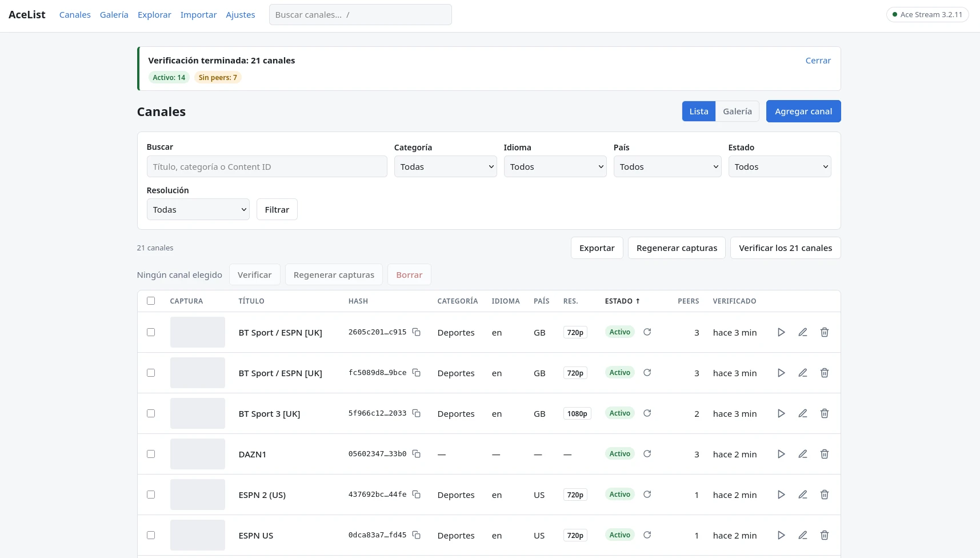Click the Agregar canal button
Viewport: 980px width, 558px height.
point(803,111)
